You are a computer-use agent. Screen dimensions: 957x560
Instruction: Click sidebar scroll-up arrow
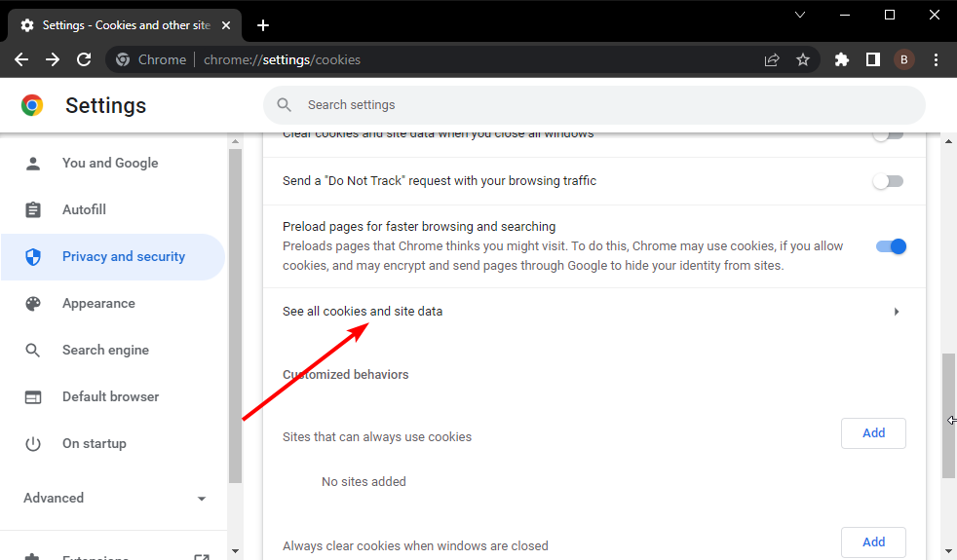pyautogui.click(x=235, y=141)
